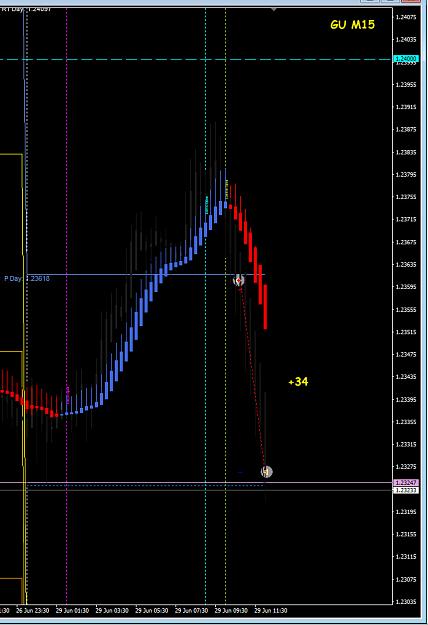This screenshot has width=428, height=625.
Task: Click the 29 Jun 11:30 time label
Action: point(271,611)
